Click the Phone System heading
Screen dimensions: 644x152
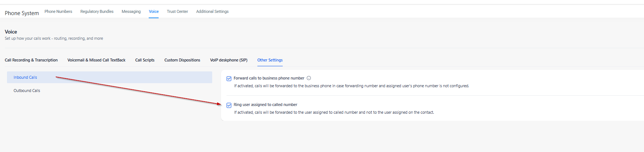coord(22,13)
